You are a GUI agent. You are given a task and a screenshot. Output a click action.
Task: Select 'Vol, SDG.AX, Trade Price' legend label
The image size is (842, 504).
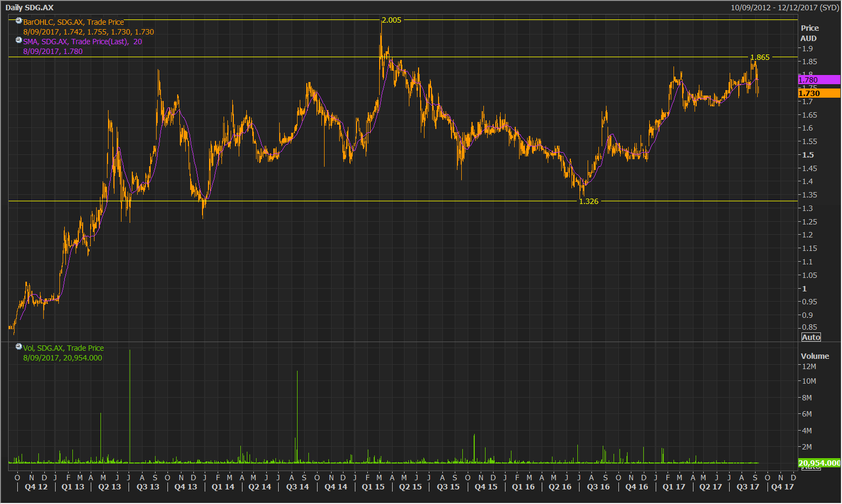[63, 348]
